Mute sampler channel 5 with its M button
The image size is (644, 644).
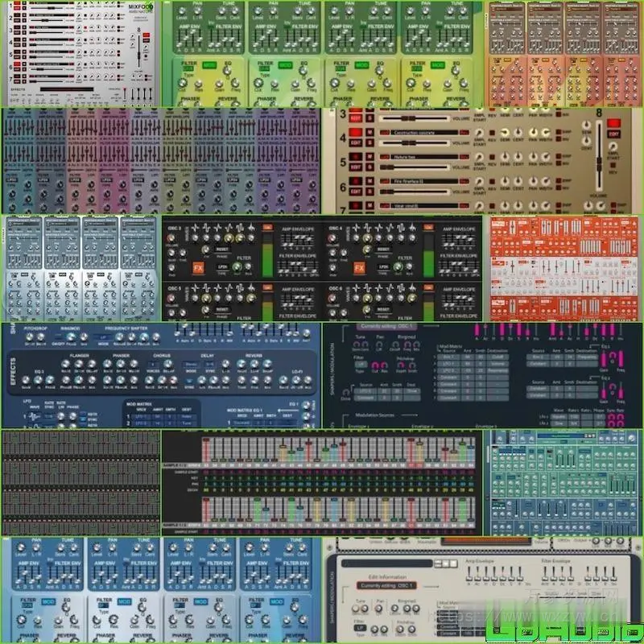[368, 157]
